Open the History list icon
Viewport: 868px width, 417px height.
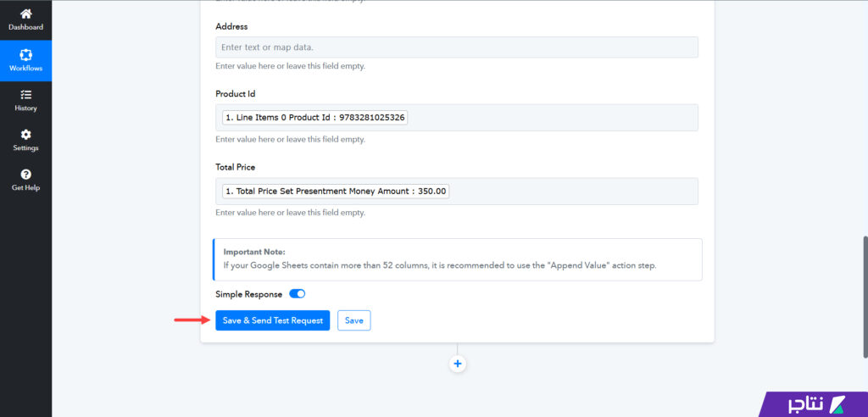coord(25,95)
